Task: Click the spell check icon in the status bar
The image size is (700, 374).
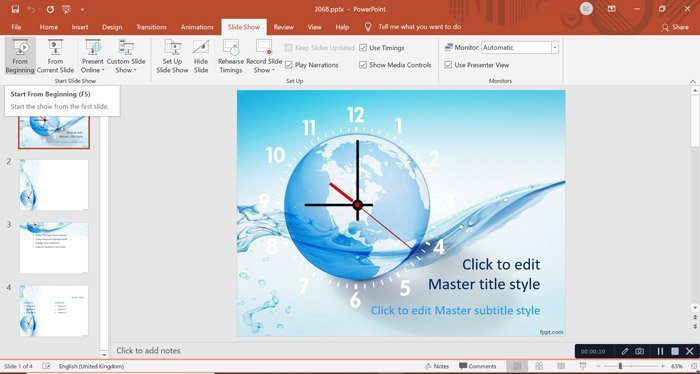Action: click(x=46, y=366)
